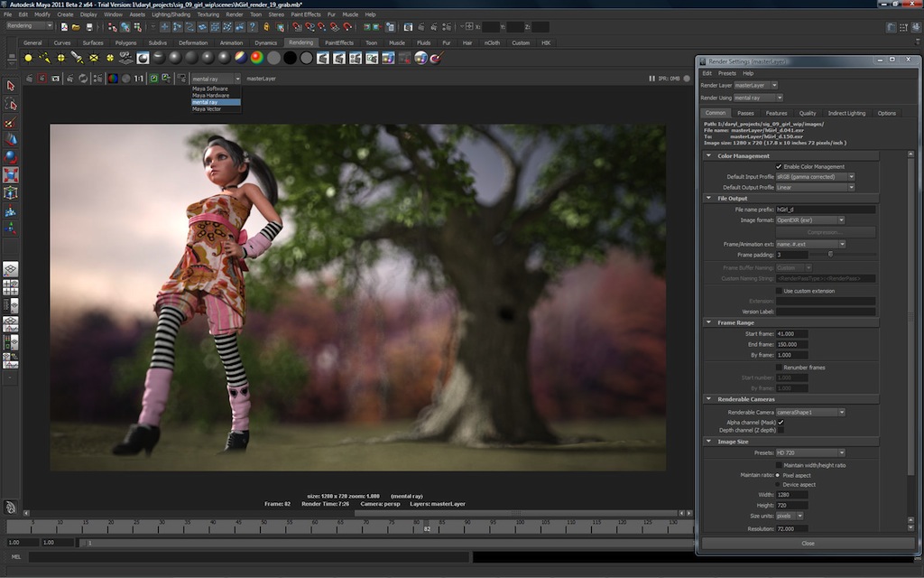
Task: Open the Lighting/Shading menu
Action: 172,14
